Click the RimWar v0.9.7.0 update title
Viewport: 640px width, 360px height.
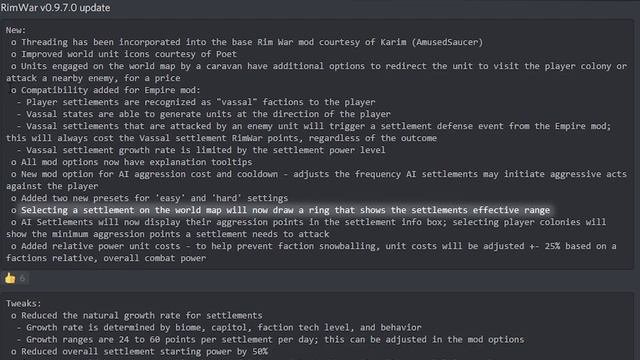coord(56,8)
